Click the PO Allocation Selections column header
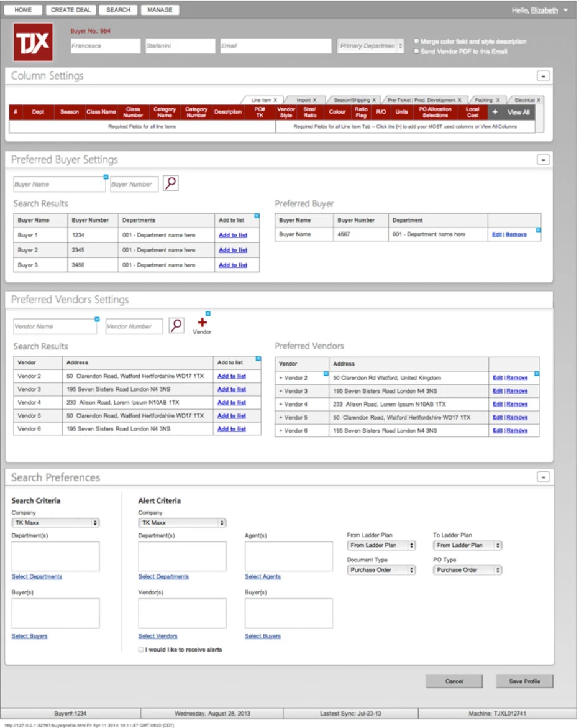The width and height of the screenshot is (579, 728). [x=435, y=112]
